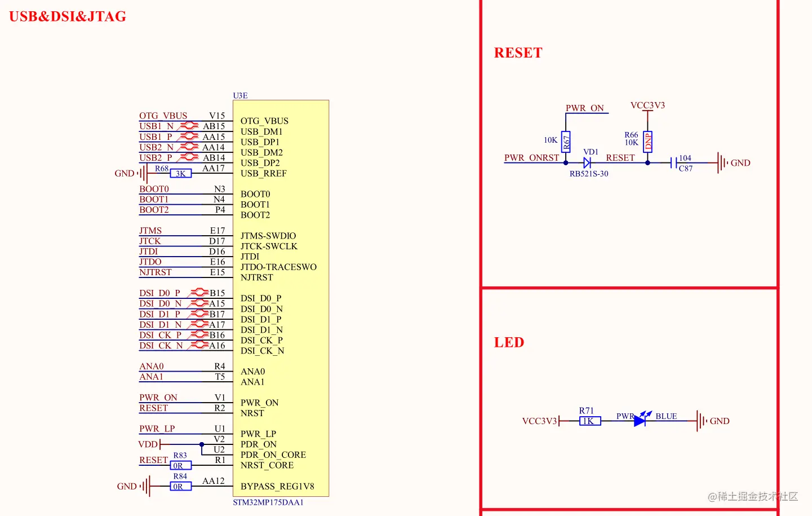Viewport: 812px width, 516px height.
Task: Select the LED section heading
Action: point(509,342)
